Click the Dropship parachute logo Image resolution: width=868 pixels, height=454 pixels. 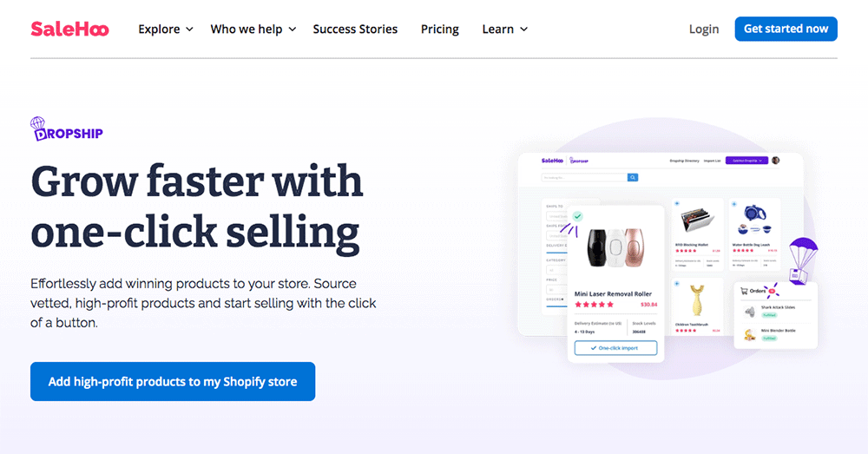pos(67,130)
